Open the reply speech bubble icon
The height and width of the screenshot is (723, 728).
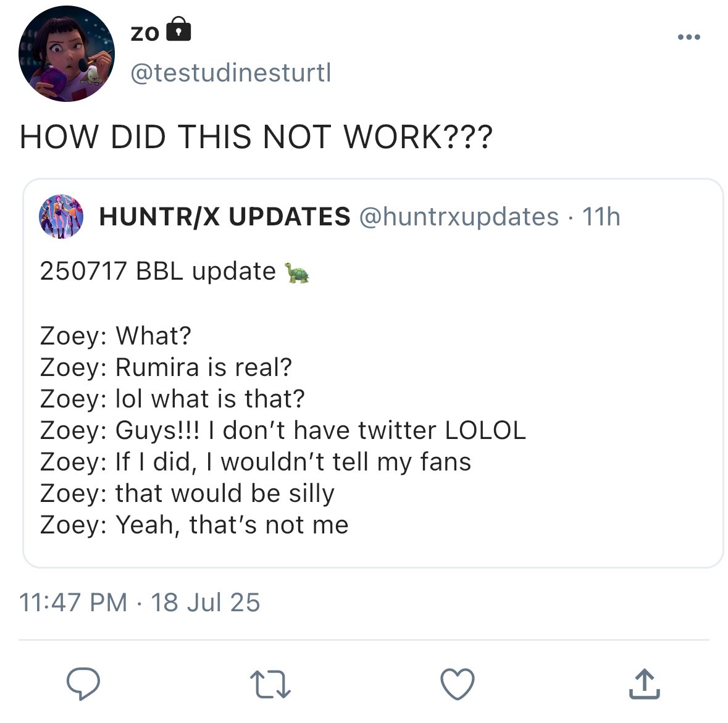click(x=83, y=683)
